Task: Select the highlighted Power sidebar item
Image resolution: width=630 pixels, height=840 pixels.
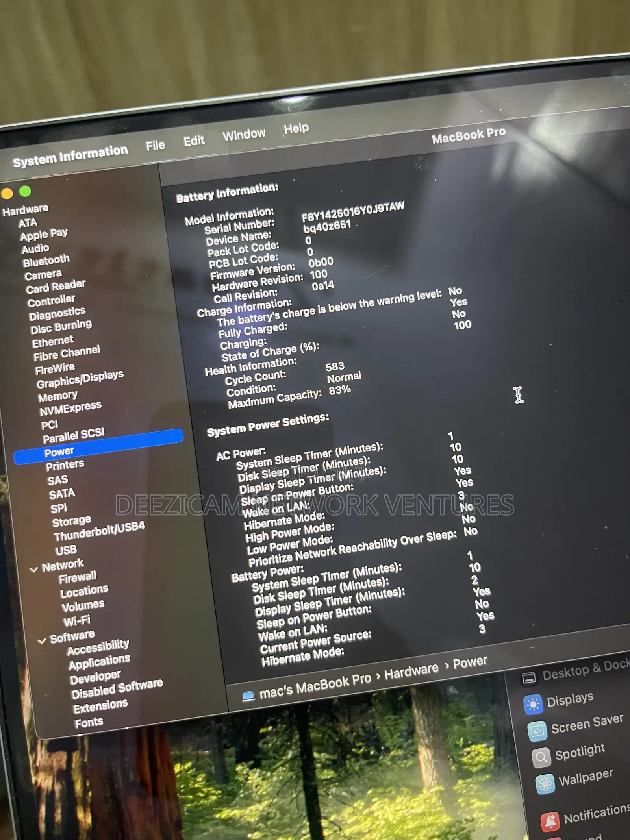Action: pyautogui.click(x=98, y=446)
